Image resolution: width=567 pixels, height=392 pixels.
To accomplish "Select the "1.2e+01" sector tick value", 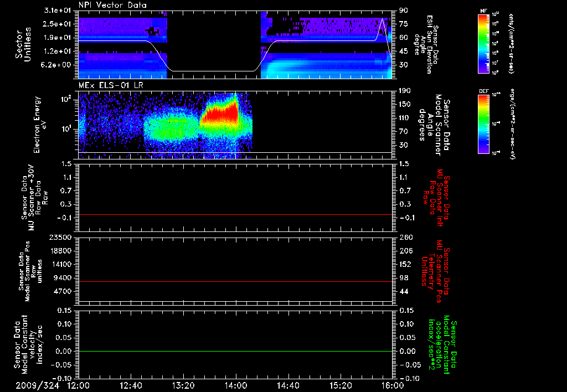I will coord(57,51).
